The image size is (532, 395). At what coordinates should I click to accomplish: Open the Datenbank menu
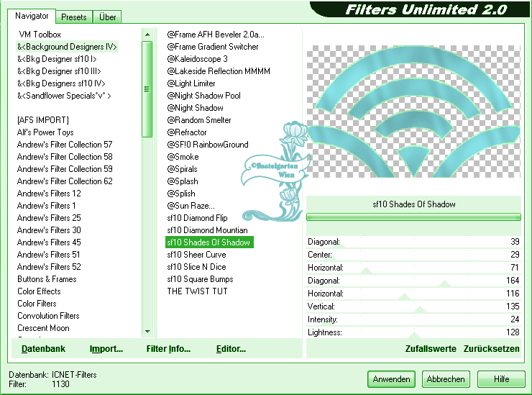click(43, 349)
